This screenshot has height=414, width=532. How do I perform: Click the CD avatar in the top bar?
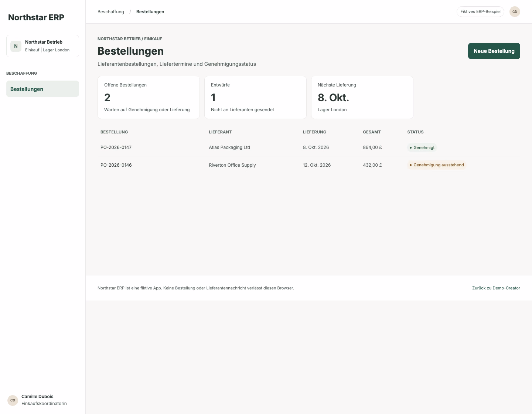click(x=515, y=12)
